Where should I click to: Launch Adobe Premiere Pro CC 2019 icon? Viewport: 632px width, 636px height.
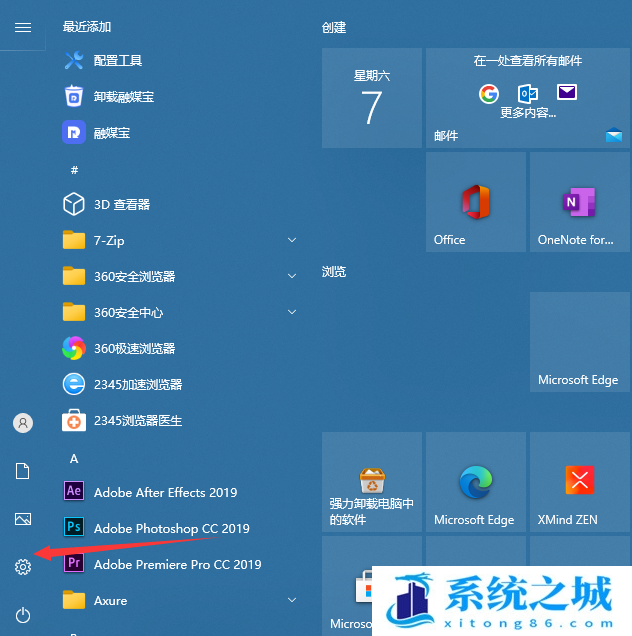point(74,563)
